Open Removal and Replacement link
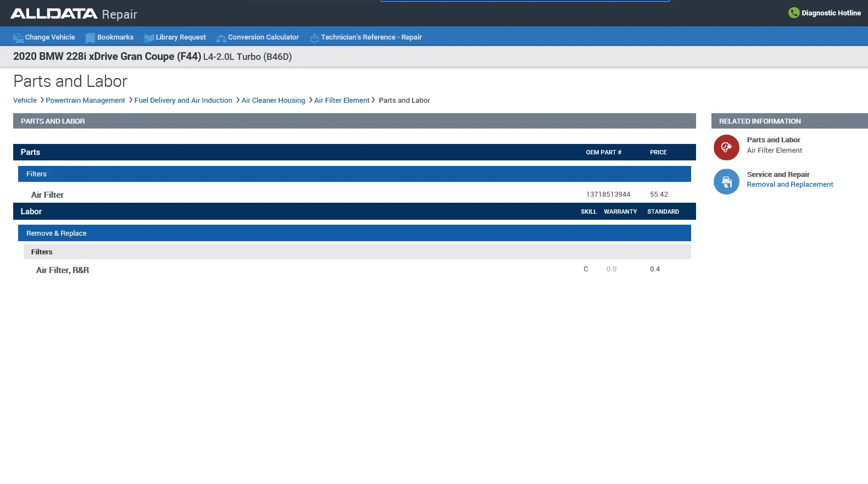The image size is (868, 484). (790, 185)
